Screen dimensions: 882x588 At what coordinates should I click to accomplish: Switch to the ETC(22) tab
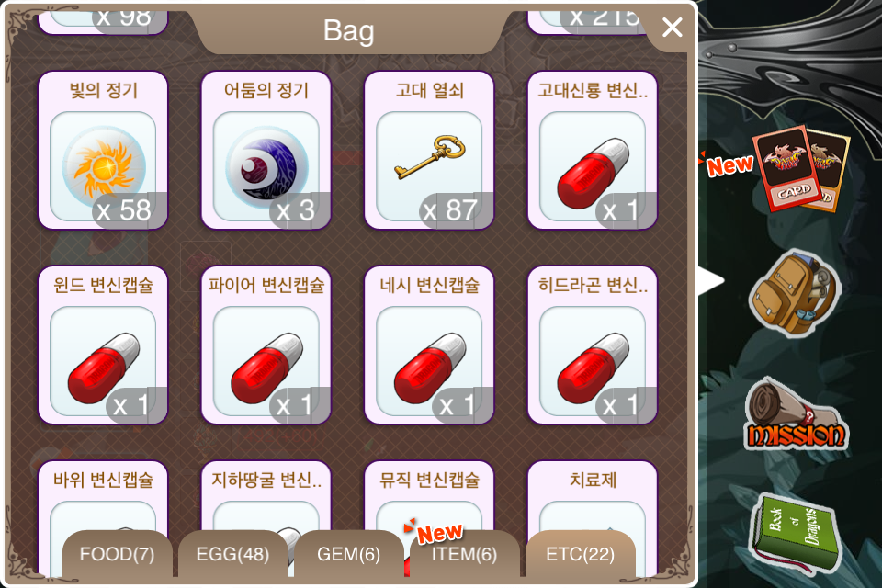tap(580, 554)
